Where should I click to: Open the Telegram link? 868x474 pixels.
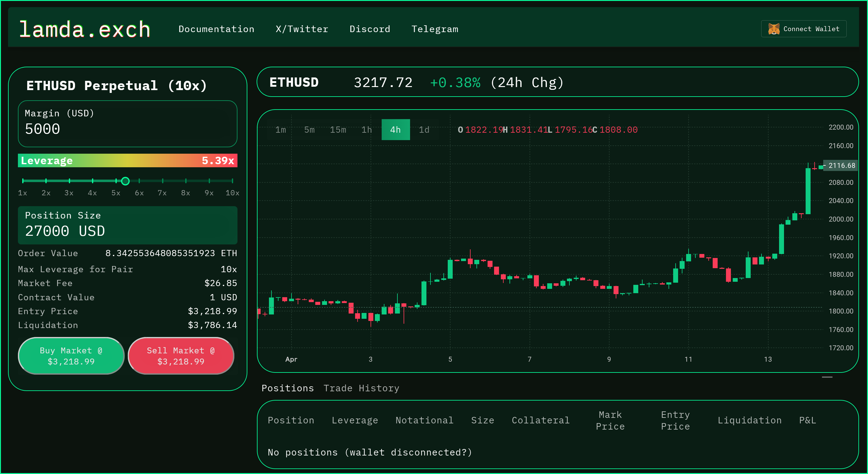[x=435, y=29]
